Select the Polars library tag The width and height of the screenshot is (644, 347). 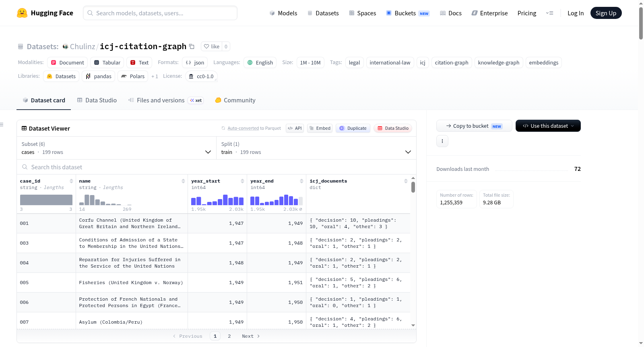pyautogui.click(x=133, y=76)
